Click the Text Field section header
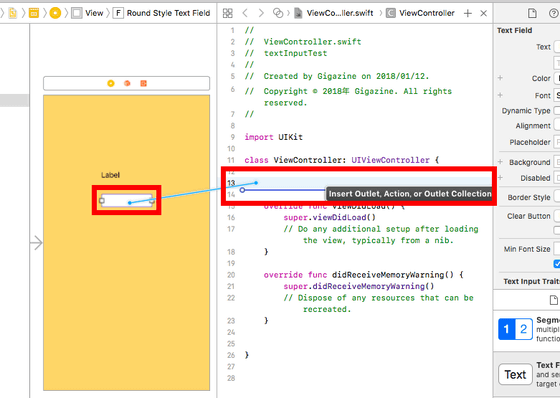This screenshot has height=398, width=560. [515, 30]
